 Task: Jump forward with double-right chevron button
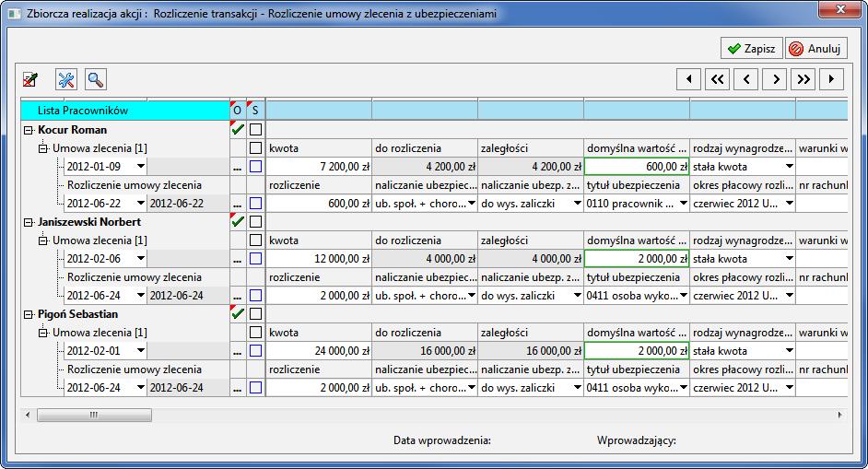coord(803,79)
